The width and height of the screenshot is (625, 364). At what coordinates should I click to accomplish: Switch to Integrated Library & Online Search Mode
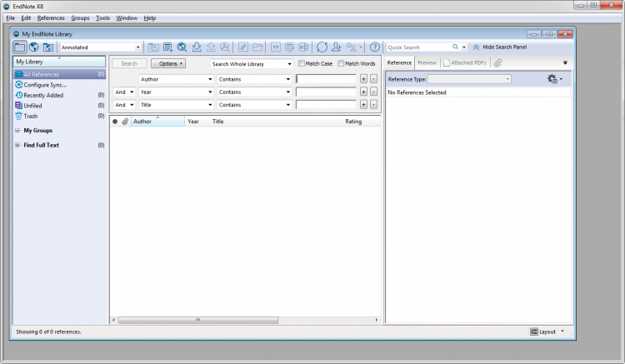coord(47,47)
